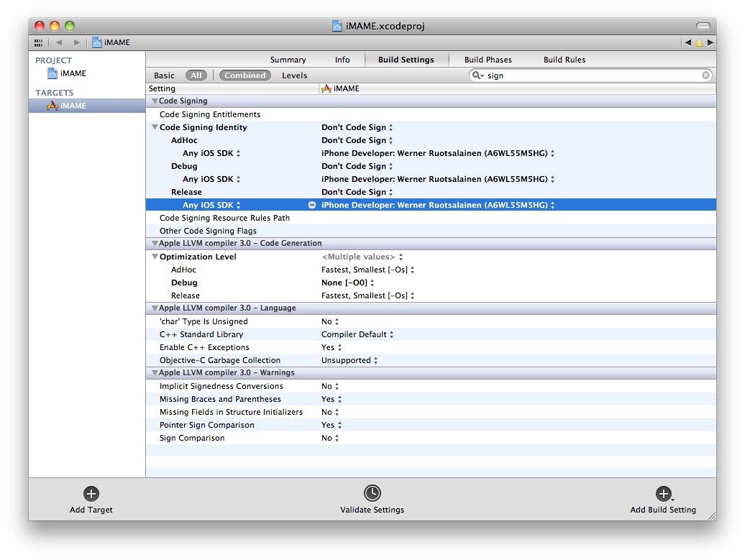Switch to the Build Phases tab
Screen dimensions: 745x560
[x=488, y=60]
